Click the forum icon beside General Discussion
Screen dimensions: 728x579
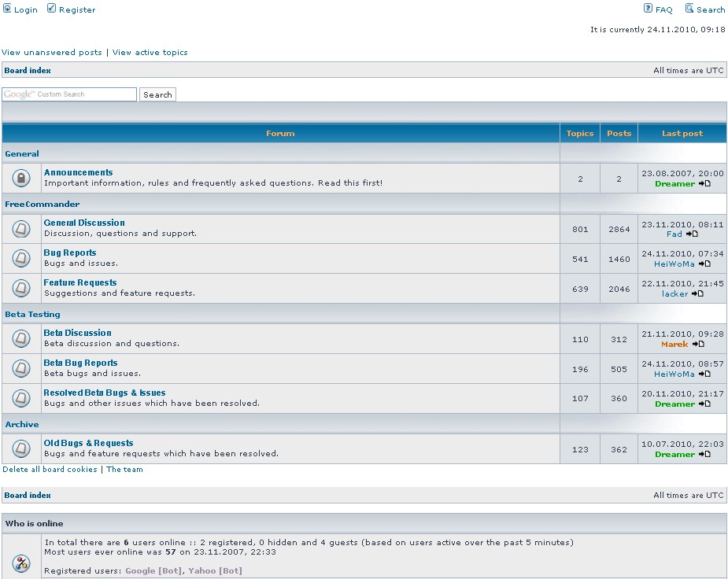[x=21, y=229]
